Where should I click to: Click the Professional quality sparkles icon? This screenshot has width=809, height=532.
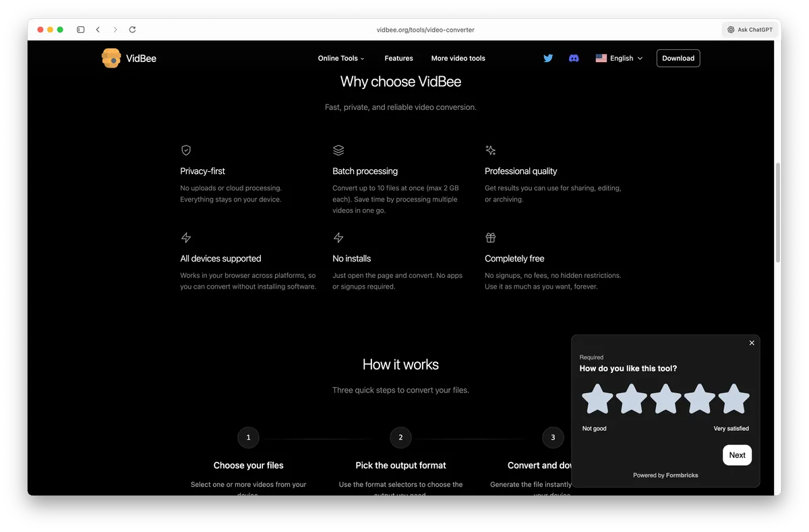(x=490, y=150)
